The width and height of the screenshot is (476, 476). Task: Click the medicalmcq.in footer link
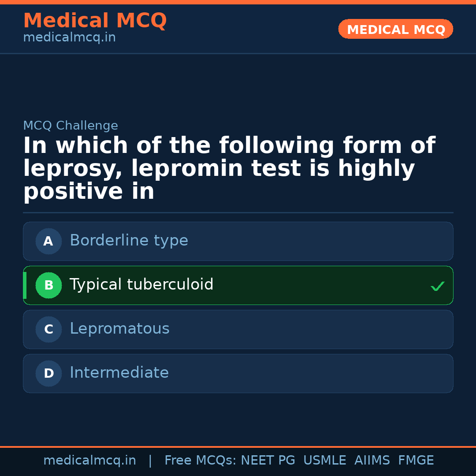tap(90, 460)
